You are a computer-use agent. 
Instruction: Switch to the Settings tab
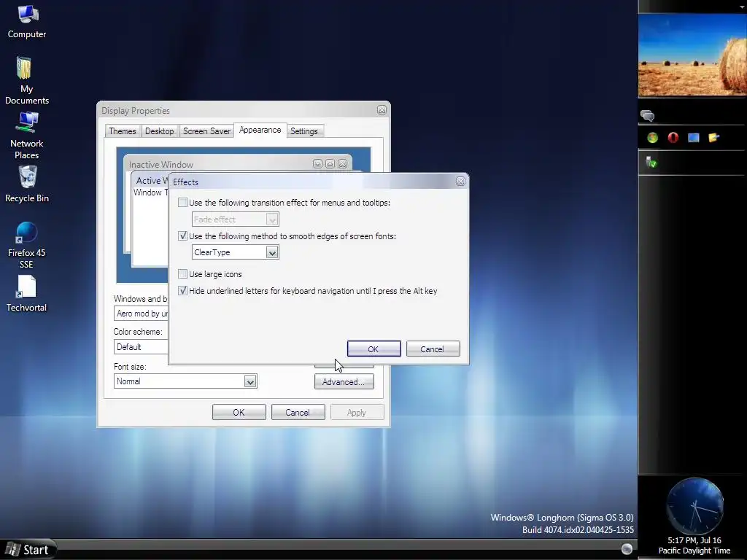point(304,131)
